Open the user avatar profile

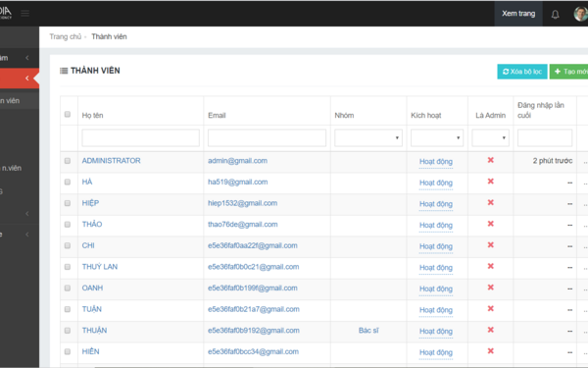pyautogui.click(x=580, y=14)
